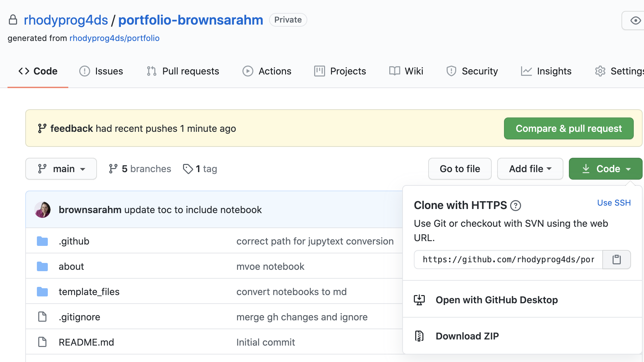Switch to Use SSH cloning
The height and width of the screenshot is (362, 644).
pos(614,203)
